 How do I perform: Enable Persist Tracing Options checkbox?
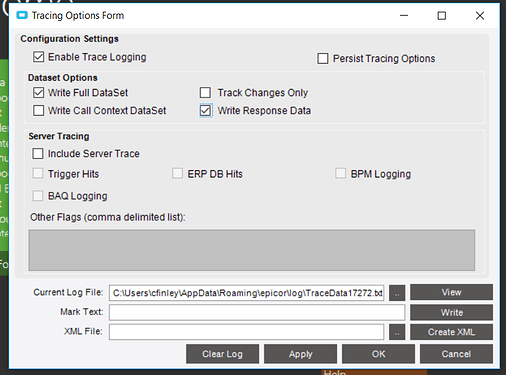[323, 59]
